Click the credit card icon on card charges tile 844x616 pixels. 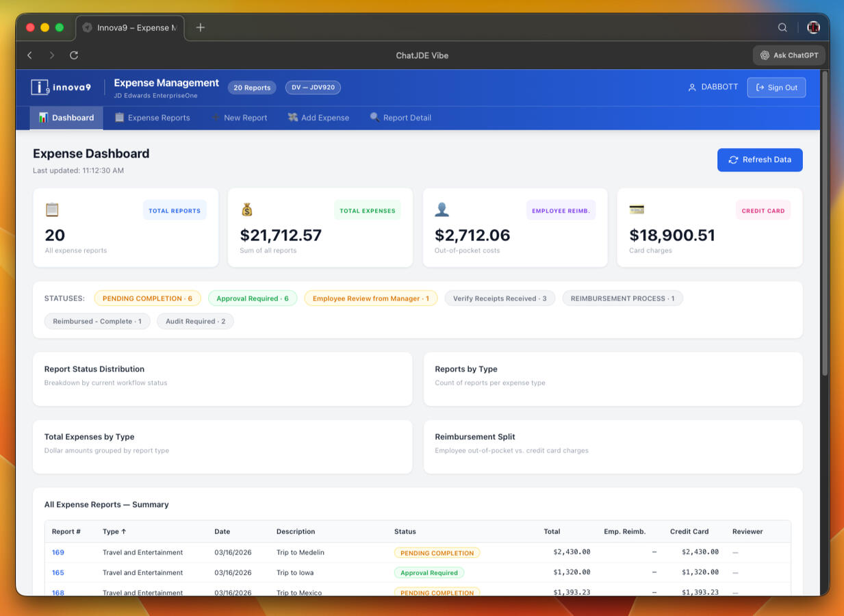tap(637, 209)
